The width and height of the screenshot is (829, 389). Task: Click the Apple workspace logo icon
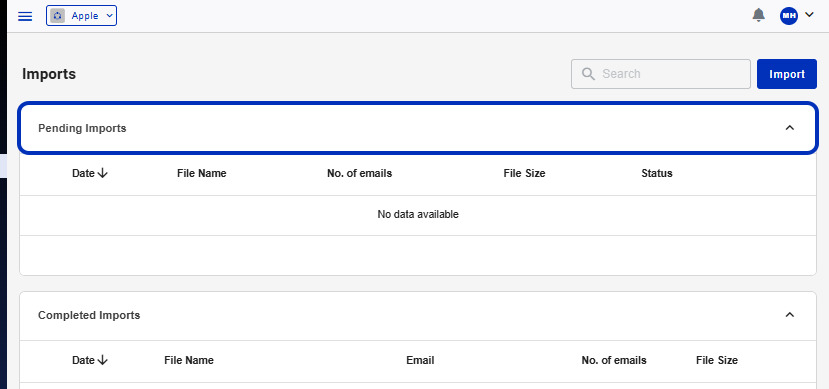[57, 16]
